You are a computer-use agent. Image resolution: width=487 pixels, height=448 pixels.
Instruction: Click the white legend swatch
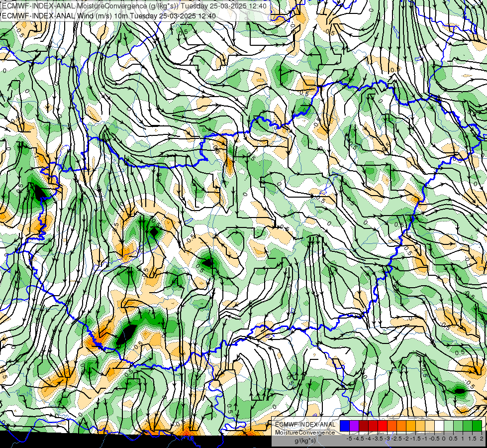[x=439, y=426]
